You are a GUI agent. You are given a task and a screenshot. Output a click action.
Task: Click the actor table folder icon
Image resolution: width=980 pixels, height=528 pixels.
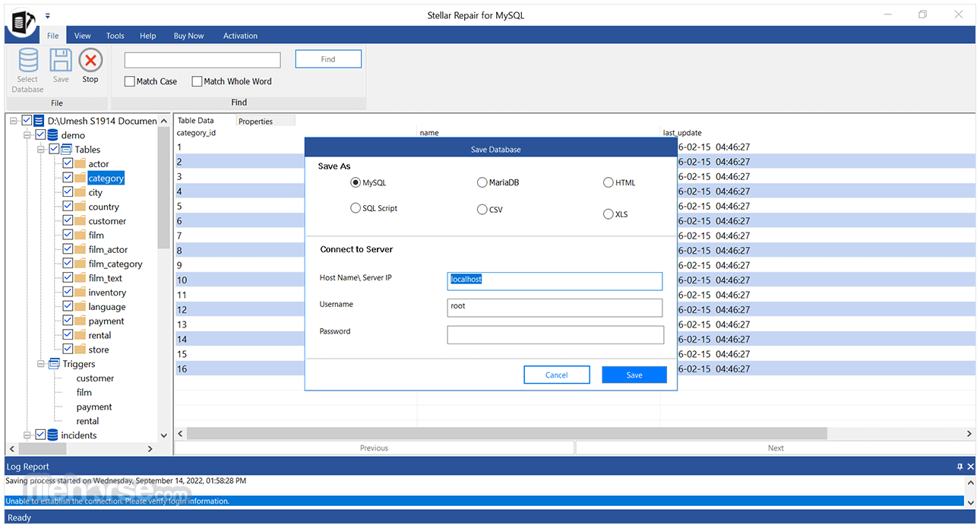click(x=81, y=163)
